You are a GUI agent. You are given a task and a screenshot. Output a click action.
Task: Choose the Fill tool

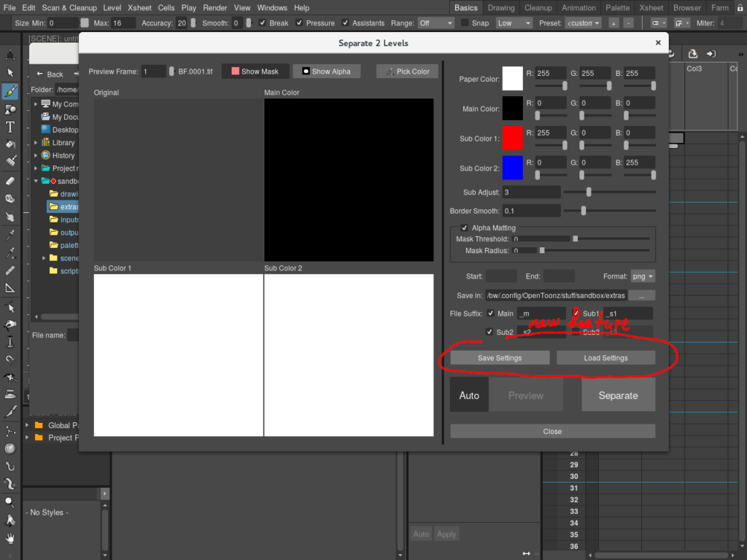(10, 144)
